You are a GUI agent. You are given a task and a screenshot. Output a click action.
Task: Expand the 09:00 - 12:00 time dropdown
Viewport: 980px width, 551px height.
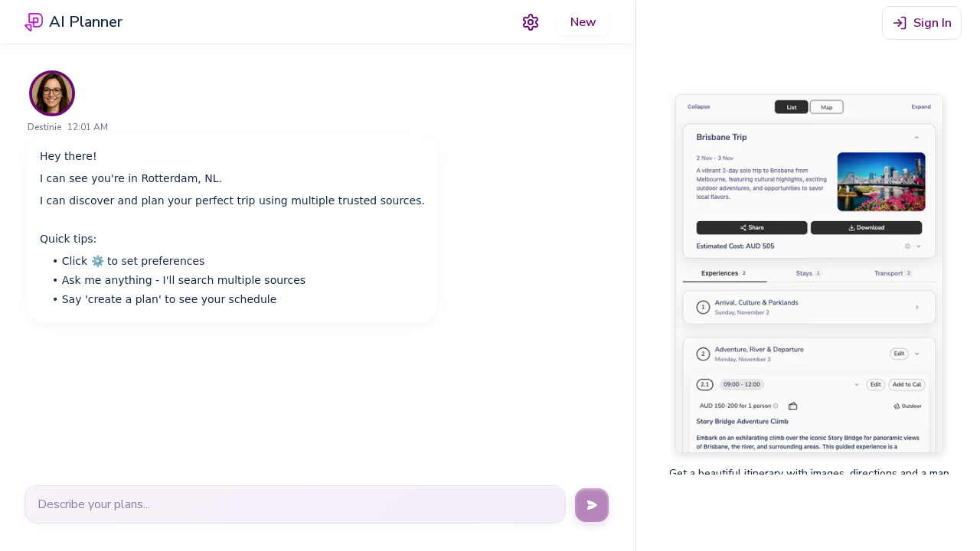coord(857,385)
